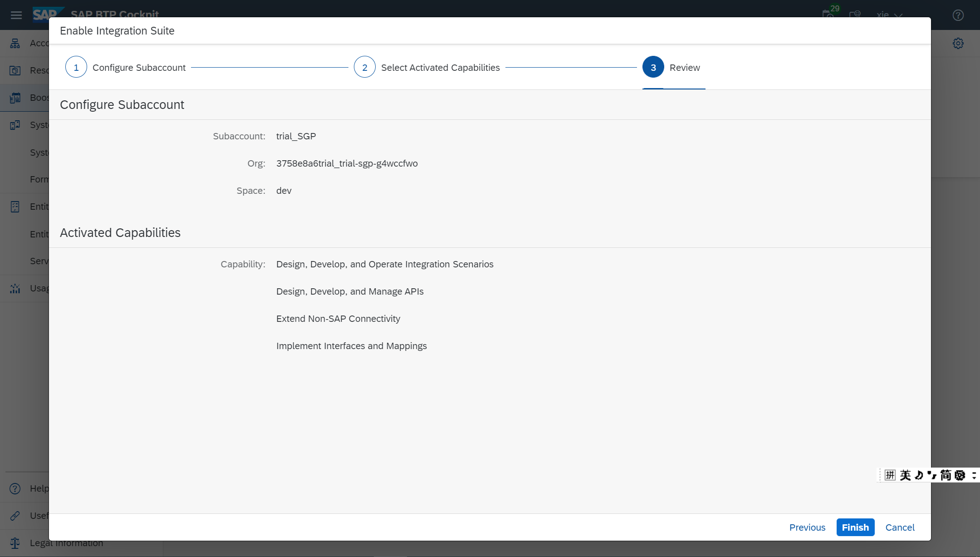The image size is (980, 557).
Task: Open the Legal Information scale icon
Action: [15, 543]
